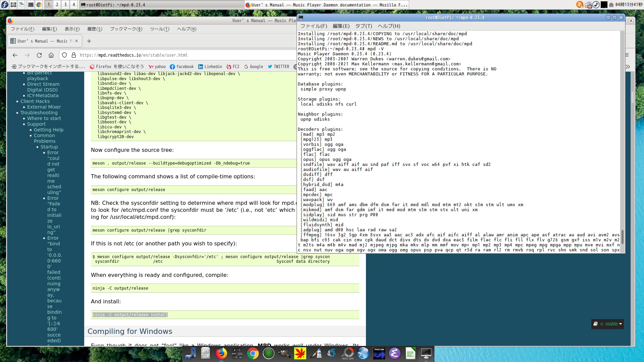Viewport: 644px width, 362px height.
Task: Click the tracking protection shield icon
Action: coord(64,55)
